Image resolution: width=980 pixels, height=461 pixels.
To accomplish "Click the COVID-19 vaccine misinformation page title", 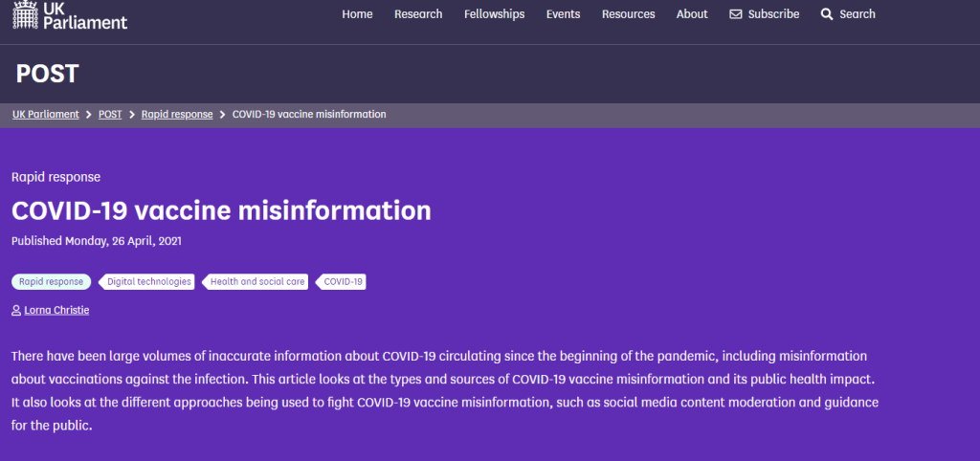I will pos(221,210).
